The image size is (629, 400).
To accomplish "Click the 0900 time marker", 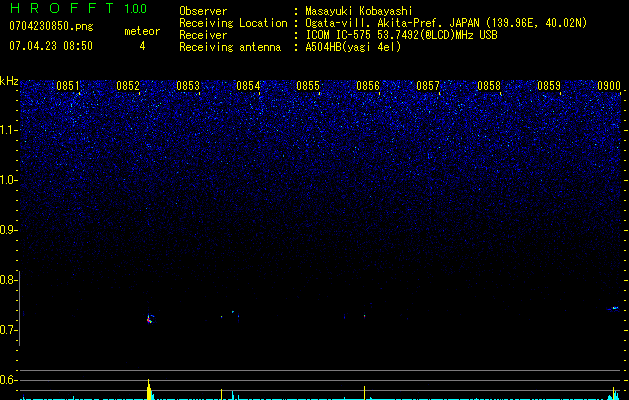I will pos(609,86).
